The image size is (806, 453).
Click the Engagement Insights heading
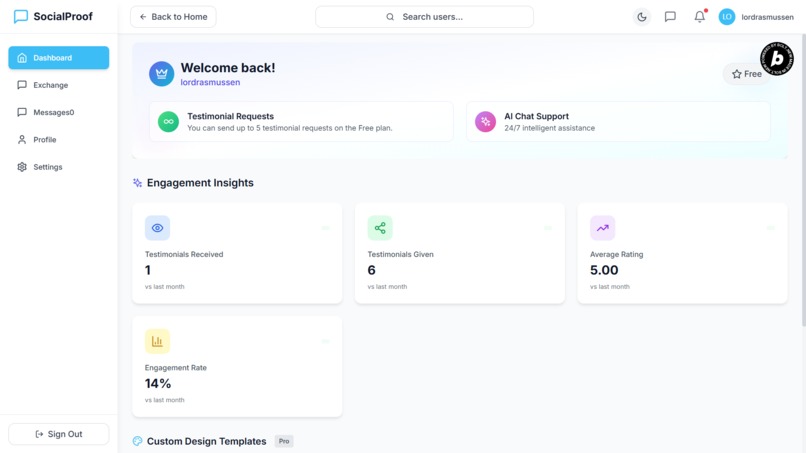pyautogui.click(x=200, y=183)
